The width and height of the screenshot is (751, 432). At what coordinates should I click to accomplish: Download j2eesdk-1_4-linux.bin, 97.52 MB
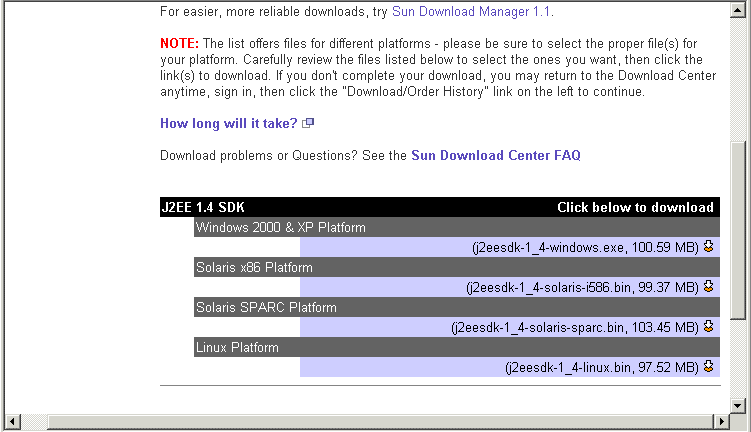tap(602, 367)
